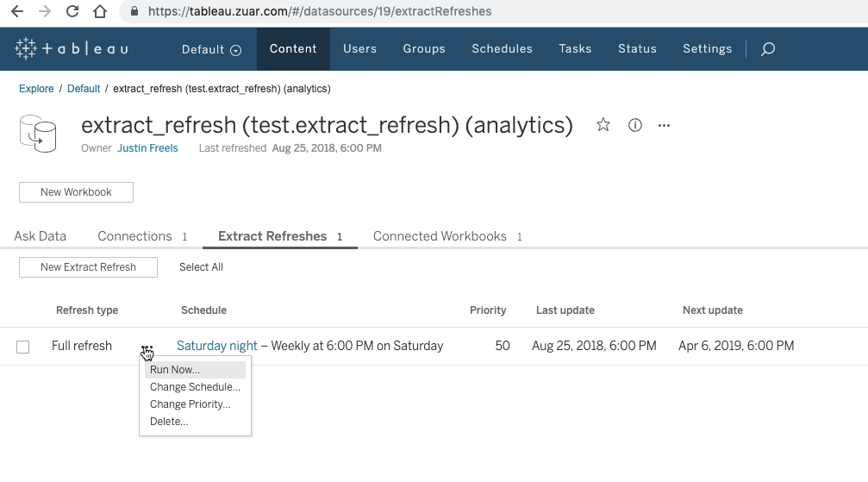Click the datasource cylinder icon
Image resolution: width=868 pixels, height=482 pixels.
click(x=38, y=134)
